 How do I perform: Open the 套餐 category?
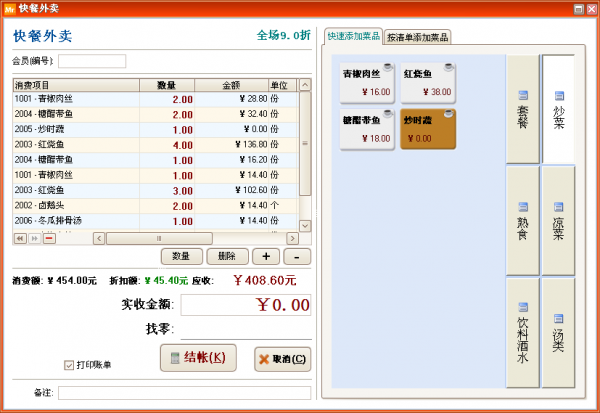(523, 109)
